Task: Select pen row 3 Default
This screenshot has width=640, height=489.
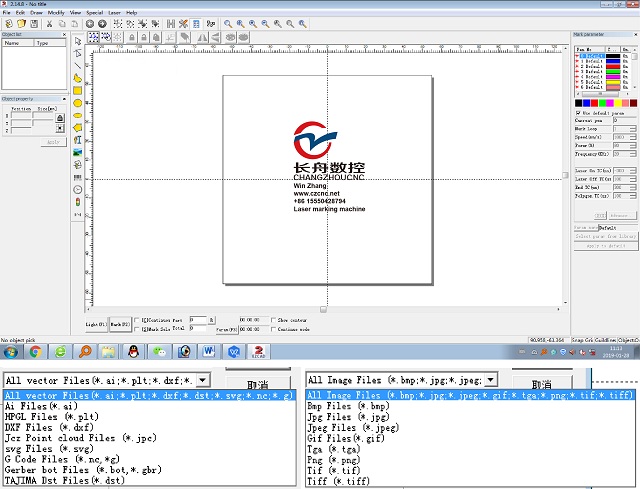Action: coord(603,71)
